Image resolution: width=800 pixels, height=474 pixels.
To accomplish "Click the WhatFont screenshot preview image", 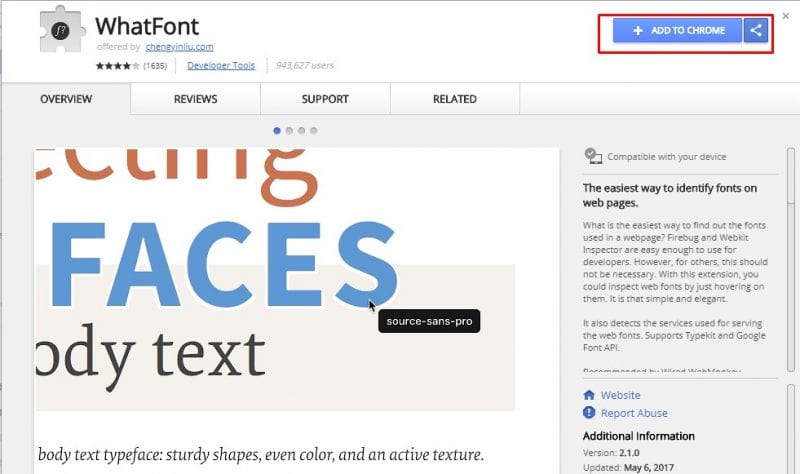I will coord(275,280).
